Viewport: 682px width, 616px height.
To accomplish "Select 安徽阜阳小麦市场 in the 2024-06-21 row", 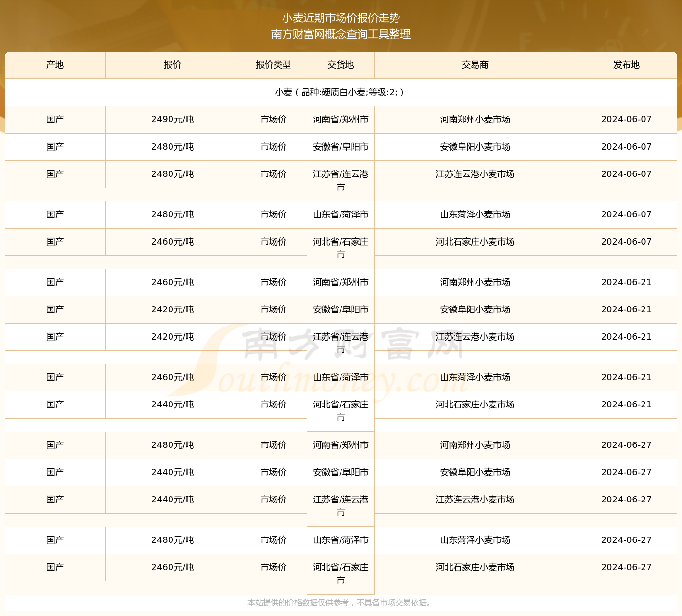I will [x=475, y=309].
